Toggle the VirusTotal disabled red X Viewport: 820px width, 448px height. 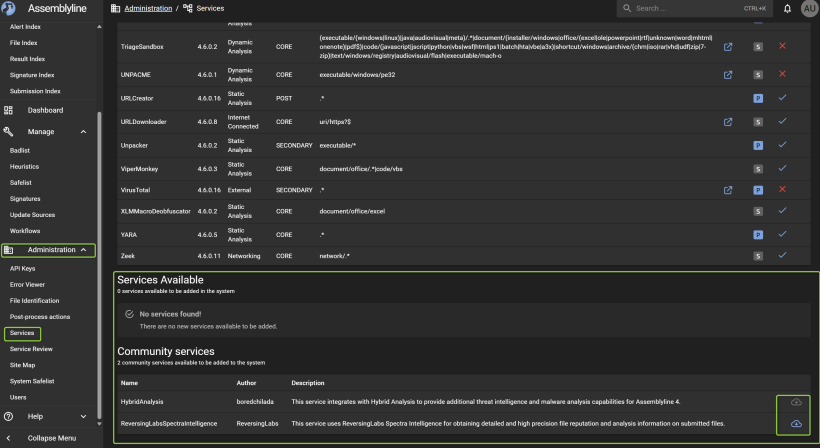[x=782, y=189]
